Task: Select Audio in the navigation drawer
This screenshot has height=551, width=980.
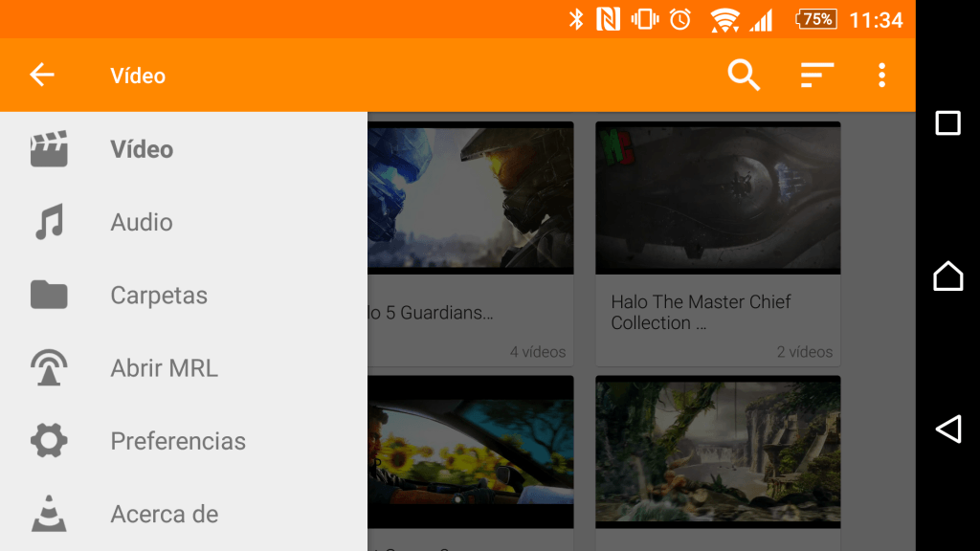Action: pyautogui.click(x=142, y=222)
